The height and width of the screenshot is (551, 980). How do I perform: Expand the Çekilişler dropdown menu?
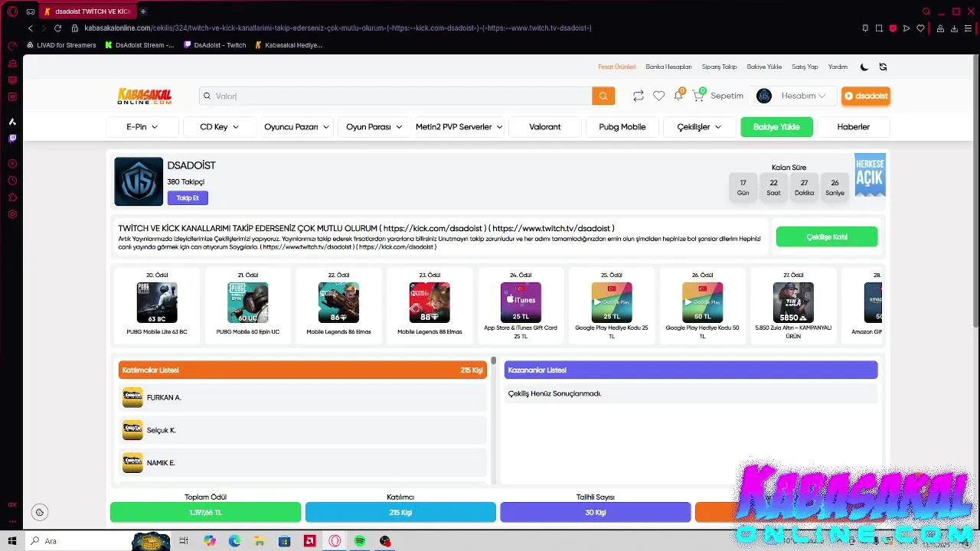[x=699, y=127]
